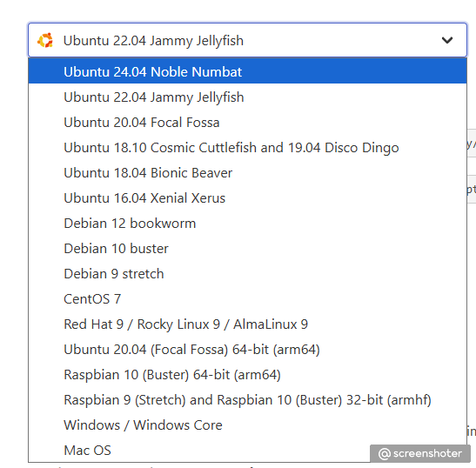This screenshot has width=476, height=468.
Task: Select Debian 12 bookworm option
Action: 247,223
